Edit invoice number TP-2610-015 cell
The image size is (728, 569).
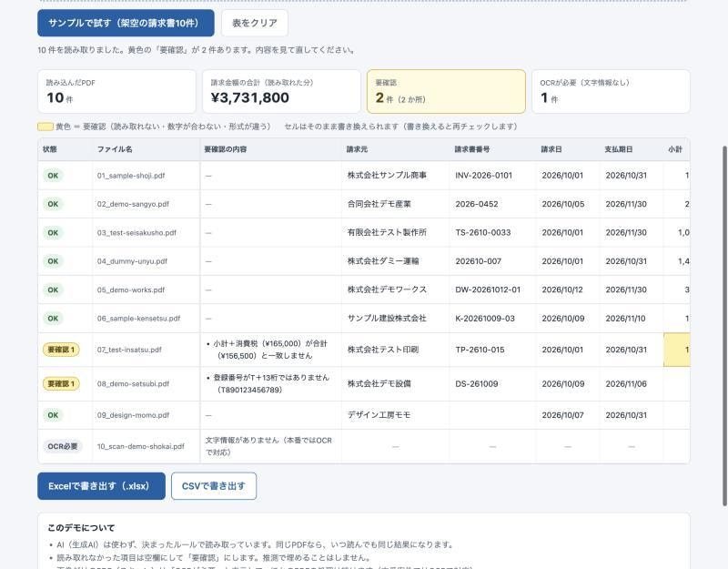(492, 350)
